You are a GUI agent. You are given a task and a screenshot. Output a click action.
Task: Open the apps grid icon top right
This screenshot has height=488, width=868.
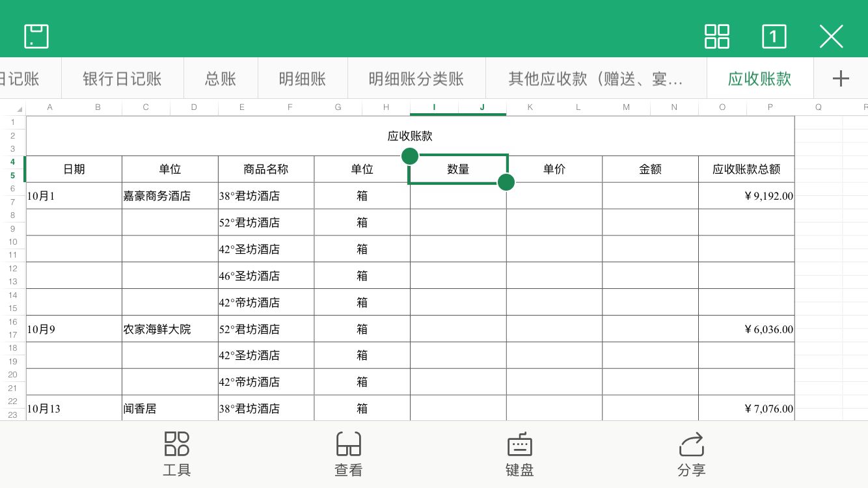717,37
